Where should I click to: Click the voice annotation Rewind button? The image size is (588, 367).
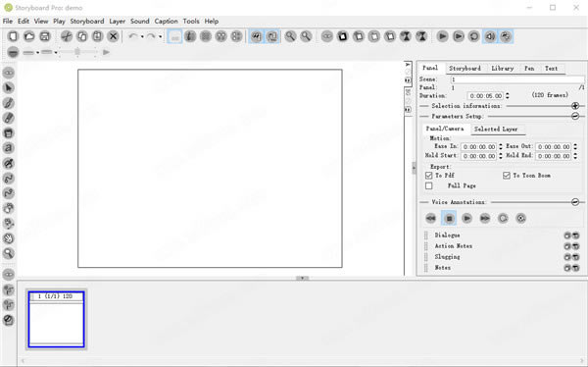(x=431, y=218)
